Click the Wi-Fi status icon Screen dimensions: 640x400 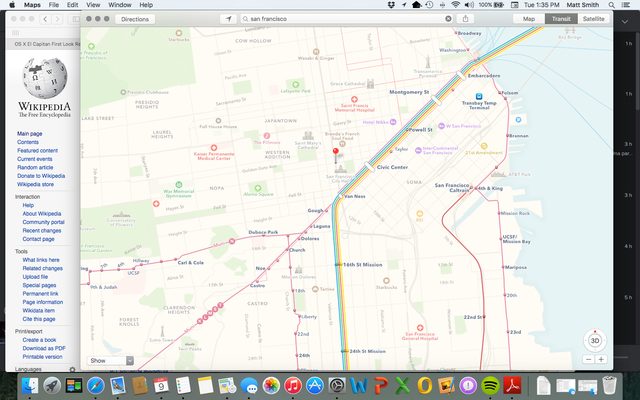coord(456,5)
